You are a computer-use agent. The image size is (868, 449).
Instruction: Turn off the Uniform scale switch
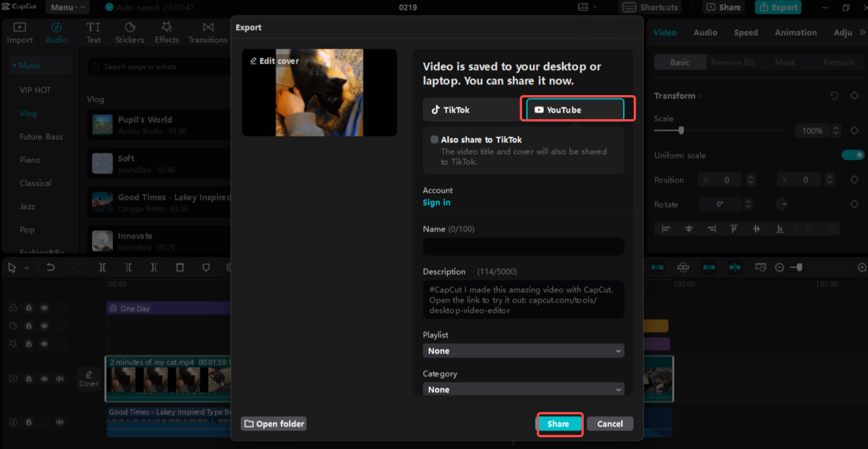[853, 155]
